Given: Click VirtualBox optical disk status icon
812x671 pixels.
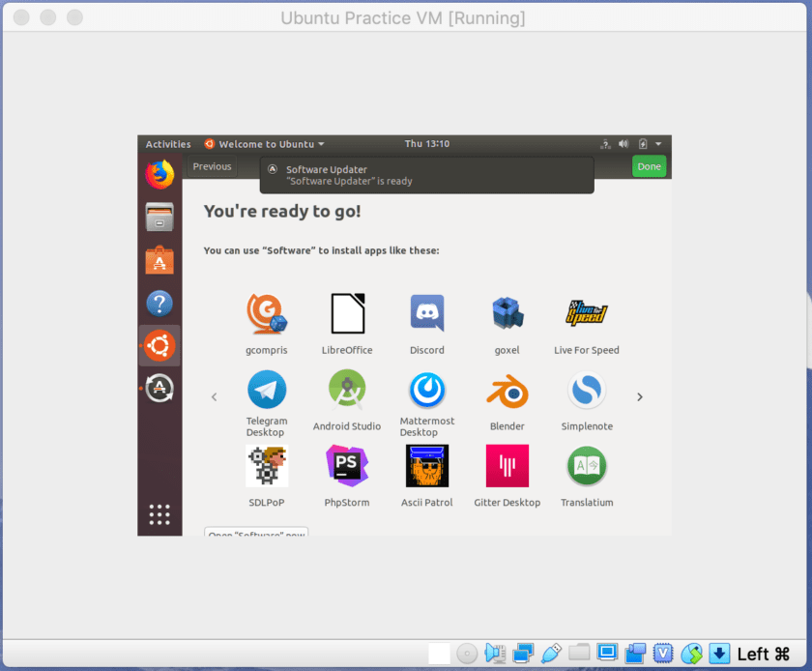Looking at the screenshot, I should (467, 654).
